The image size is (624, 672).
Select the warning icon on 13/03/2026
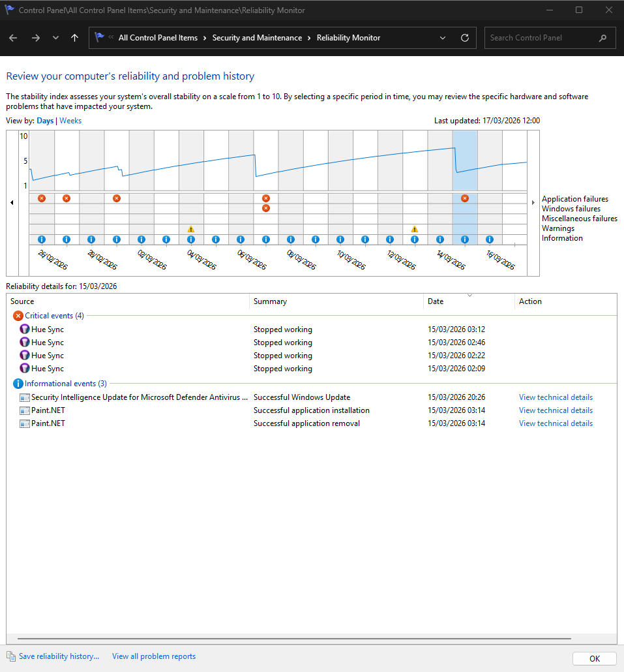(x=415, y=229)
